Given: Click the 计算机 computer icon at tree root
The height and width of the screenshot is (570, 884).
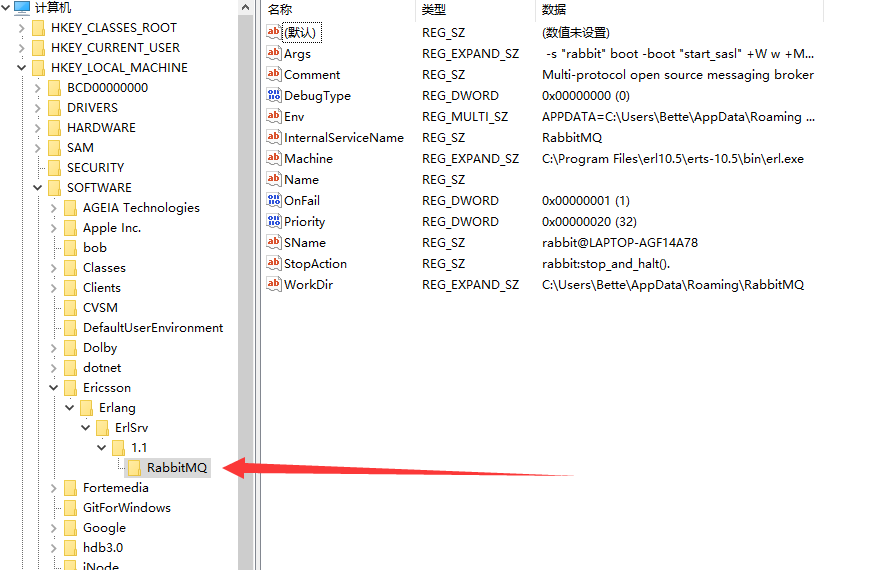Looking at the screenshot, I should tap(22, 7).
